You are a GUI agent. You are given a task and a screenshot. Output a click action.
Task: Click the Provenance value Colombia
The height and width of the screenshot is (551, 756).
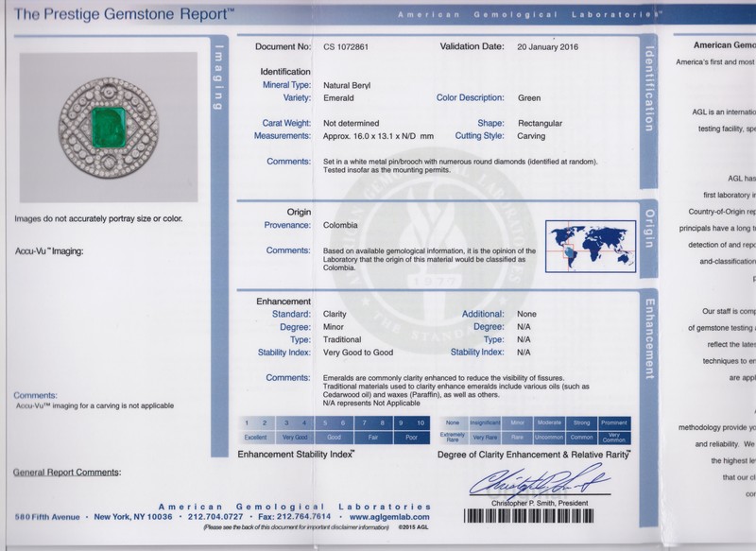(340, 225)
